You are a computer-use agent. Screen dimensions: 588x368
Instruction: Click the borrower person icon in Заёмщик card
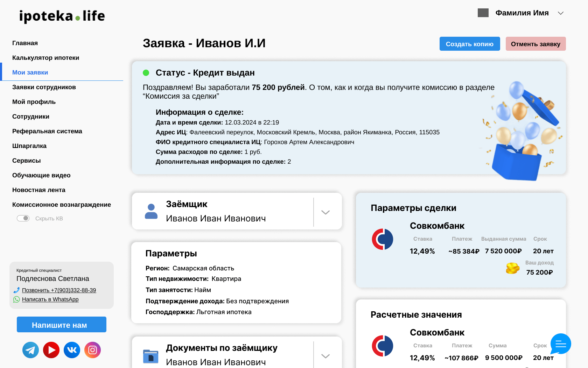pyautogui.click(x=151, y=211)
